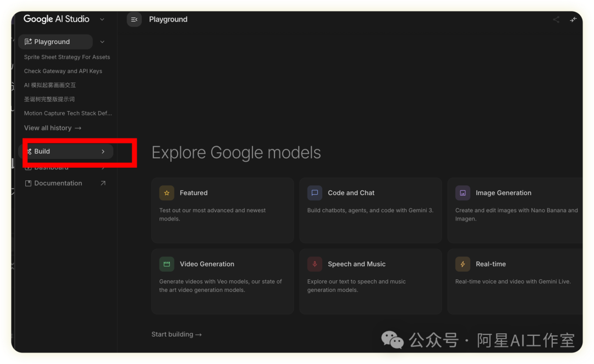The width and height of the screenshot is (594, 364).
Task: Expand the Build menu chevron
Action: (x=103, y=152)
